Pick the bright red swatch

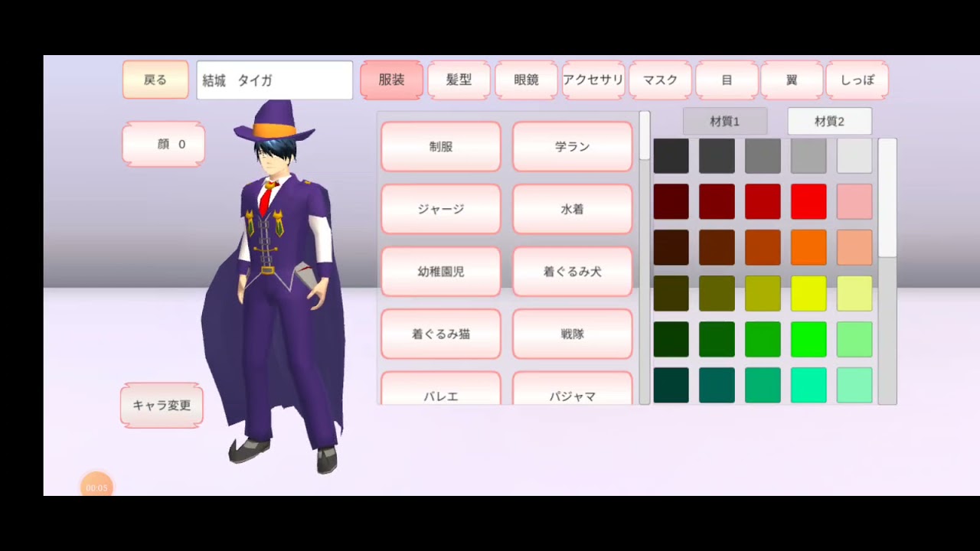tap(808, 201)
